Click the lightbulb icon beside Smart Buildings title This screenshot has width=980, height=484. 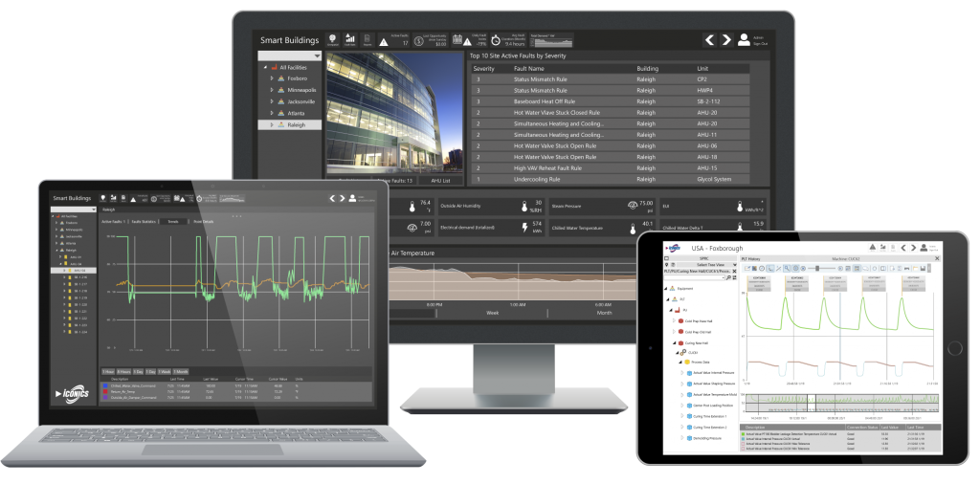332,39
